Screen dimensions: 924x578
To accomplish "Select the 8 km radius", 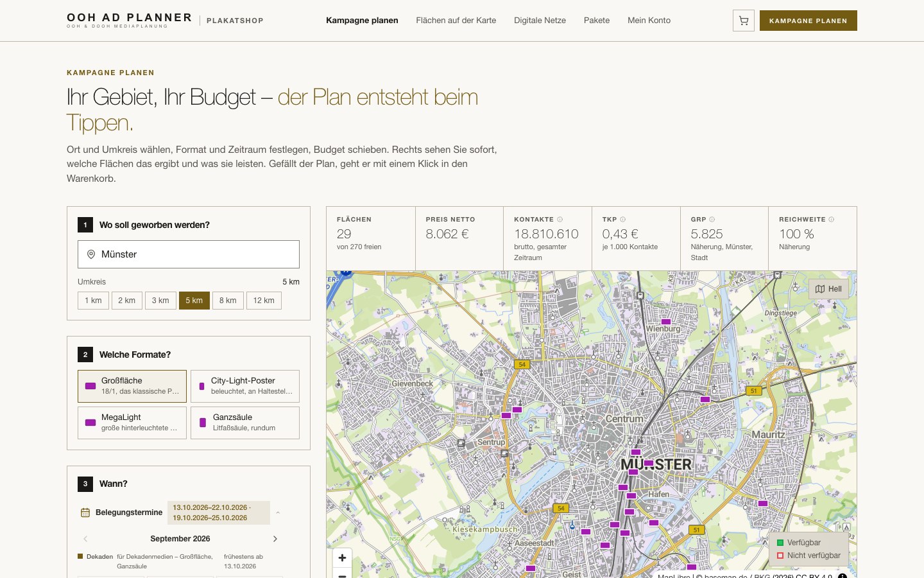I will point(228,301).
